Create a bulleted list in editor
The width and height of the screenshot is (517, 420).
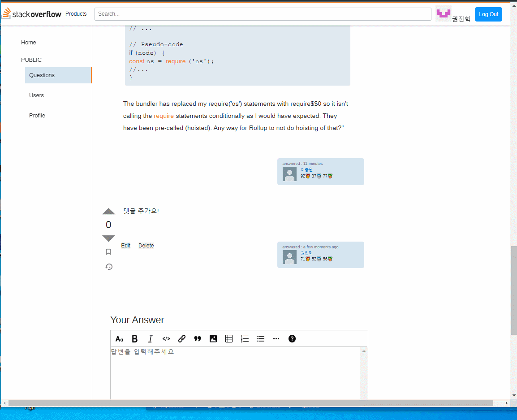point(260,339)
